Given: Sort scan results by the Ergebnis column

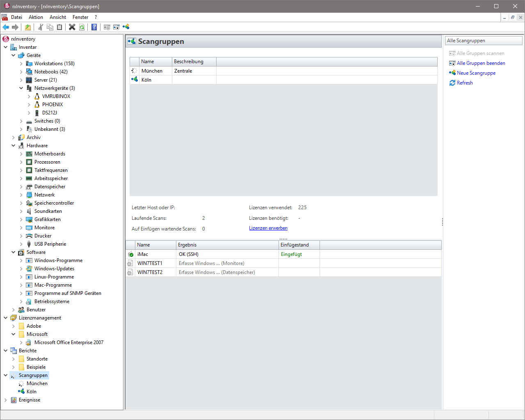Looking at the screenshot, I should point(227,245).
